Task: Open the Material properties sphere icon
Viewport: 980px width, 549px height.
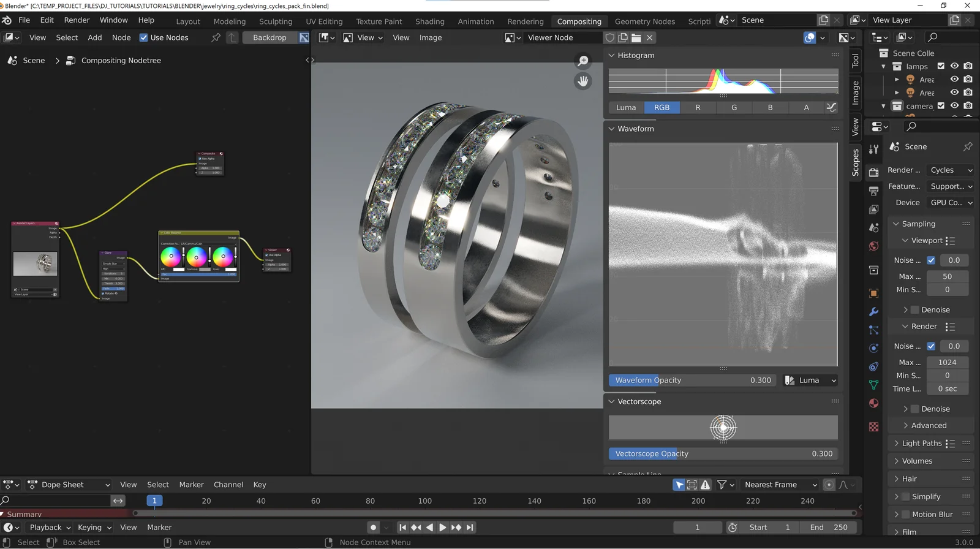Action: click(x=874, y=403)
